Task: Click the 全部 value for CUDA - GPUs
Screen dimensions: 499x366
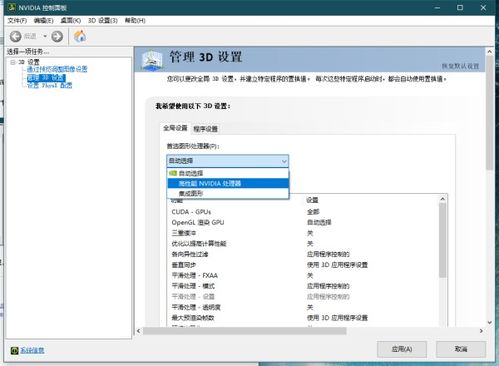Action: click(x=313, y=212)
